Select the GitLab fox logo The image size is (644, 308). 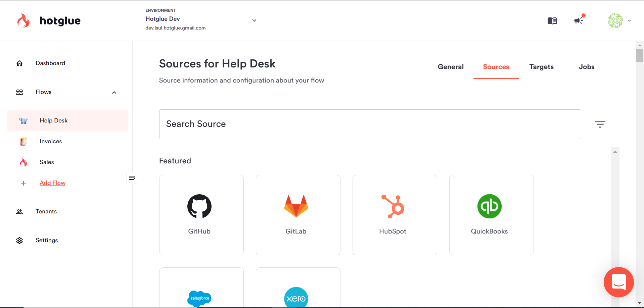[296, 206]
